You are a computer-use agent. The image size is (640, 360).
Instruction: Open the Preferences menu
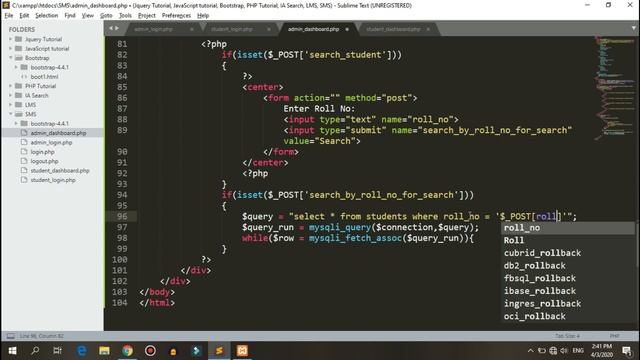click(x=176, y=16)
